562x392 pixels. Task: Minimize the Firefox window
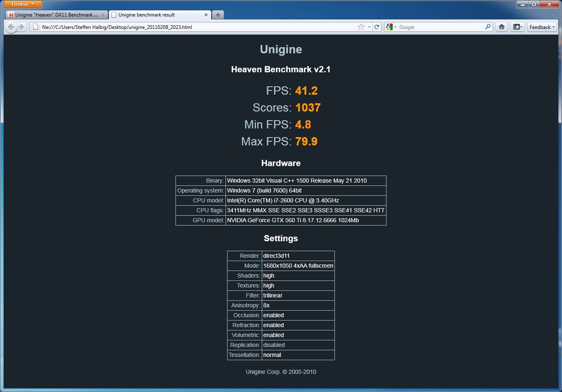click(x=522, y=4)
